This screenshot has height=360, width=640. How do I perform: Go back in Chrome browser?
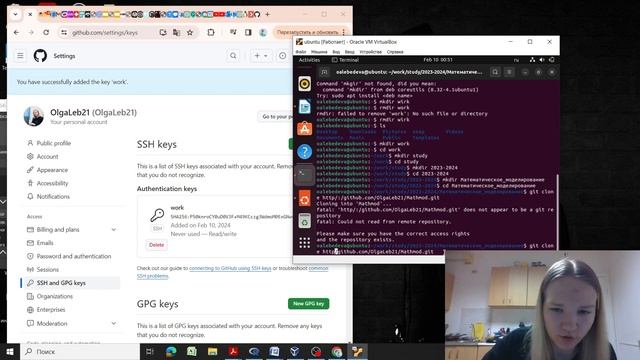[16, 32]
